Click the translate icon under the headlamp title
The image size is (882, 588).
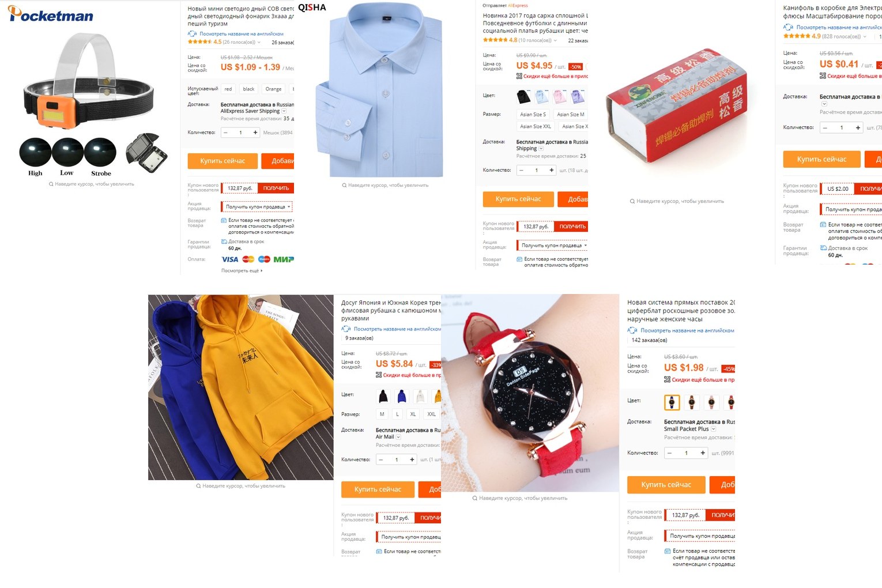192,34
